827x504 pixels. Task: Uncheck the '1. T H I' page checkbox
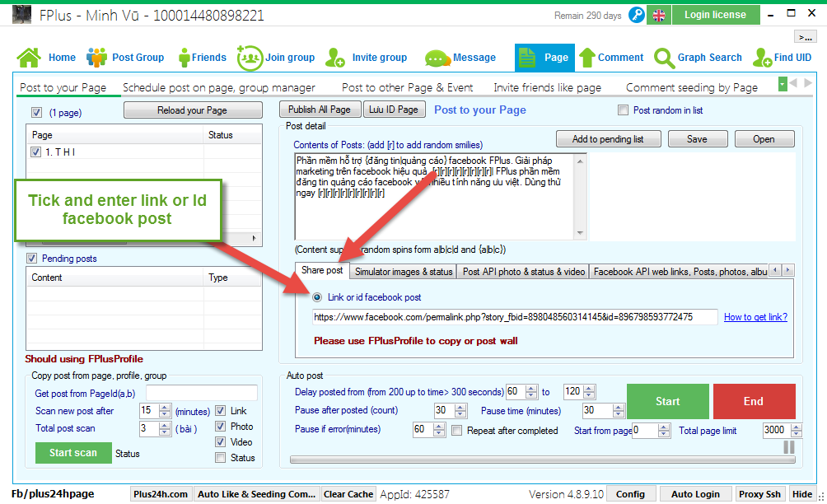click(36, 152)
